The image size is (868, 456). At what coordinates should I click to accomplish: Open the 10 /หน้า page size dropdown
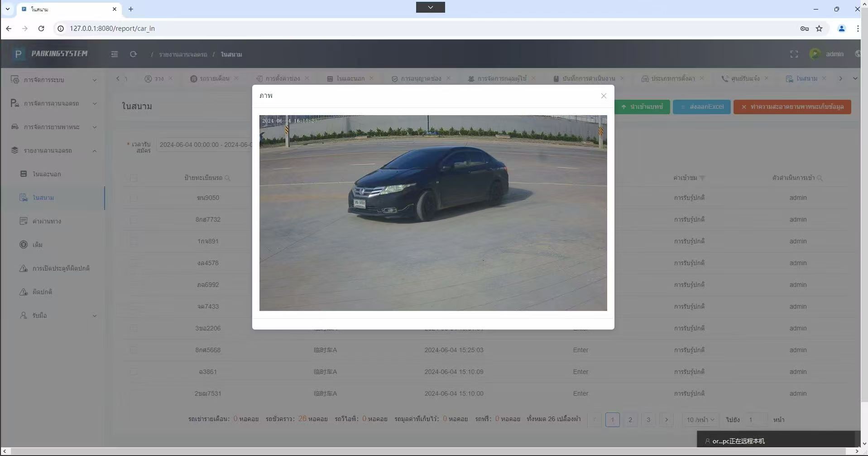pyautogui.click(x=700, y=420)
